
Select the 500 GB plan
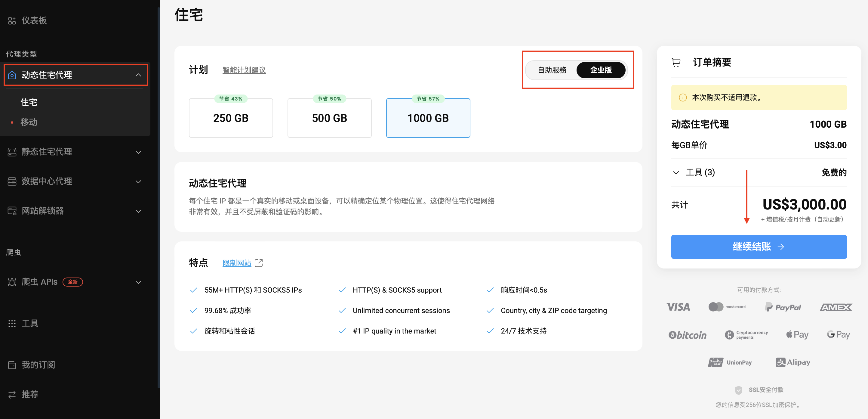[329, 118]
